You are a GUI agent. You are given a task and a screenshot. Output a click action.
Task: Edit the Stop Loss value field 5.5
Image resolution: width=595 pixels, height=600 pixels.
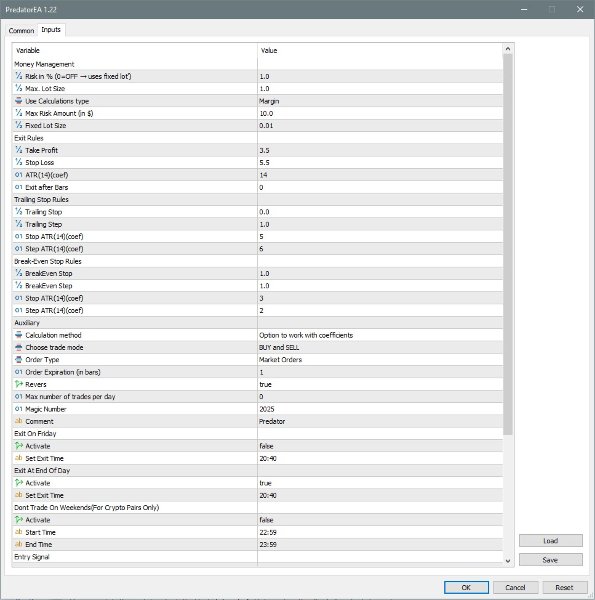(x=380, y=163)
